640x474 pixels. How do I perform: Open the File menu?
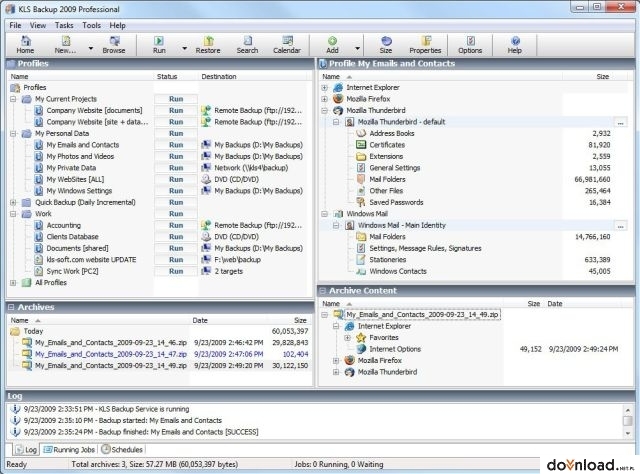15,25
